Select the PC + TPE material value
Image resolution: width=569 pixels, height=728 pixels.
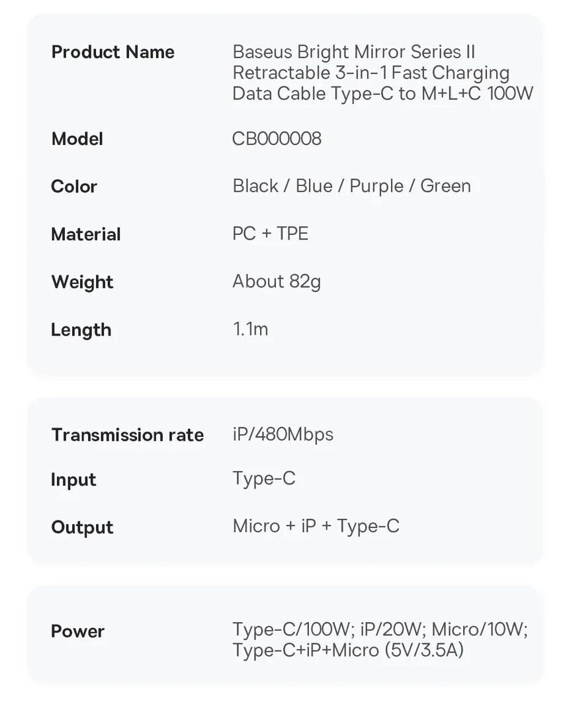tap(270, 234)
